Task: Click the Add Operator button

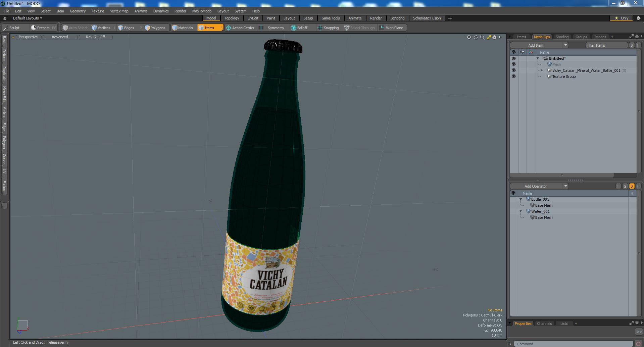Action: [x=536, y=186]
